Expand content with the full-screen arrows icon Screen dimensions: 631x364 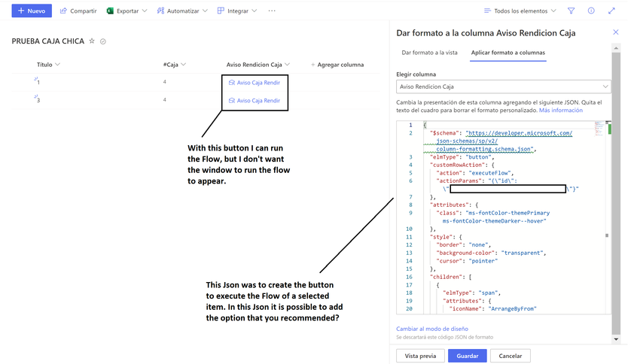point(611,11)
